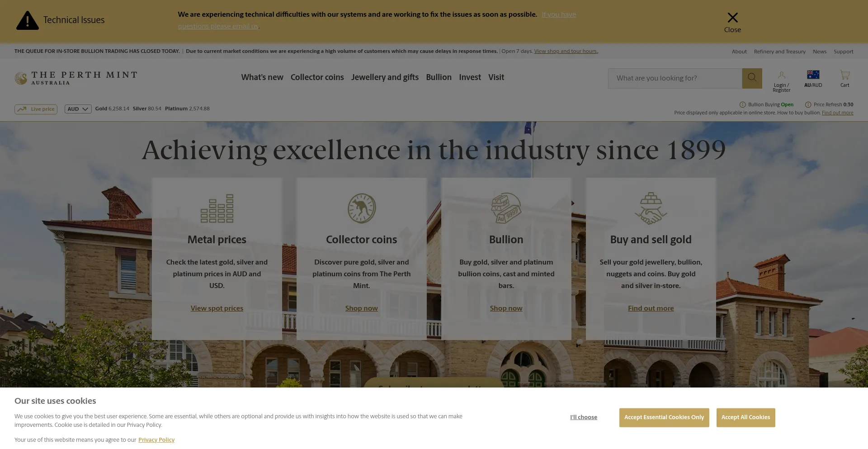
Task: Focus the 'What are you looking for?' search field
Action: (675, 78)
